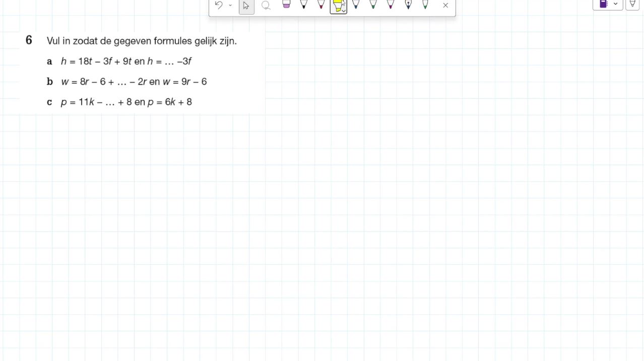The image size is (644, 361).
Task: Pick the dark blue pen
Action: tap(356, 5)
